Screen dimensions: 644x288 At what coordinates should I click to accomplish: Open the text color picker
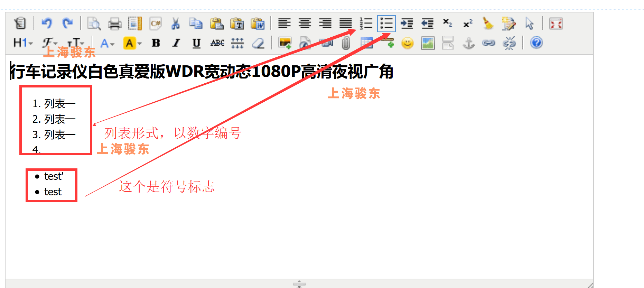[107, 43]
